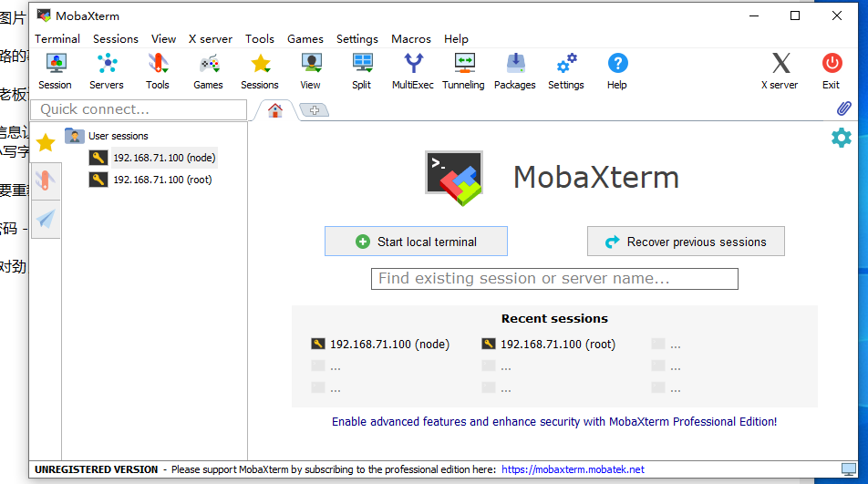Open the Terminal menu
The height and width of the screenshot is (484, 868).
tap(57, 38)
